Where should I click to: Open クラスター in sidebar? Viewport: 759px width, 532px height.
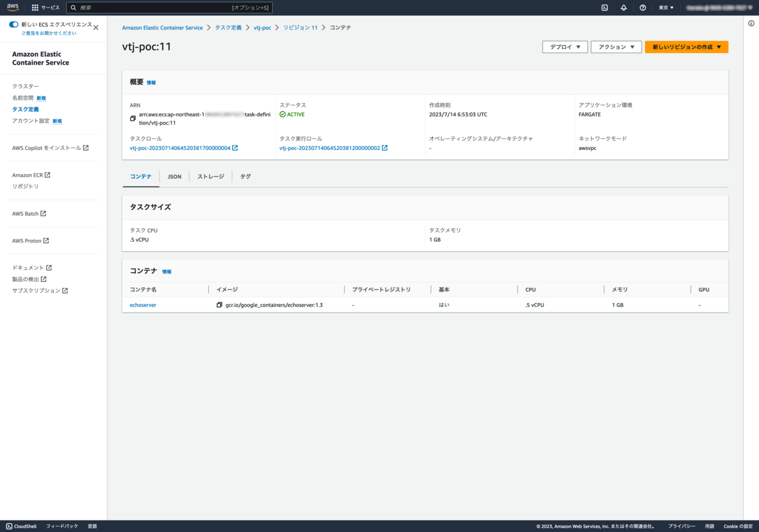[25, 86]
